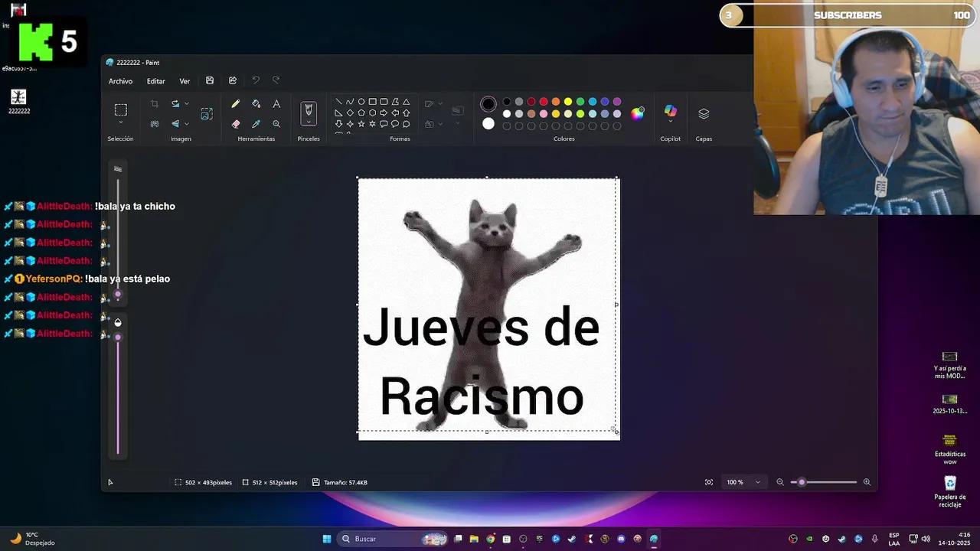Select the Eraser tool

coord(236,123)
